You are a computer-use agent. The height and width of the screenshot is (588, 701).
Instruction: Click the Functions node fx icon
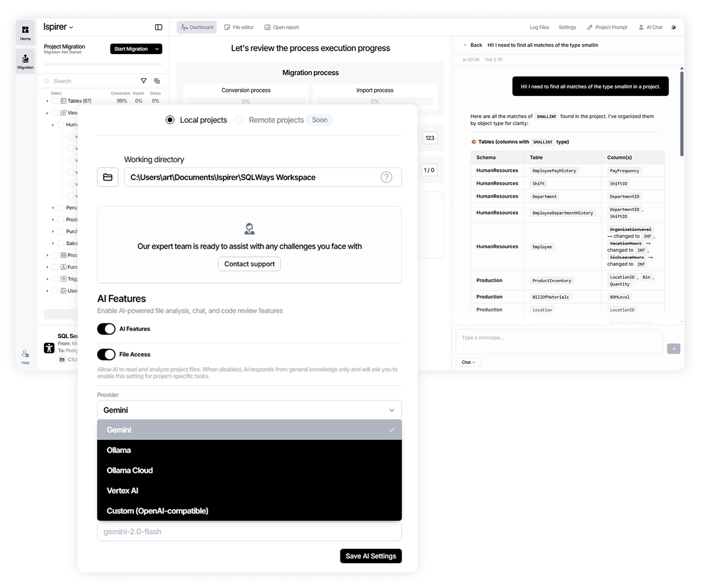(64, 267)
